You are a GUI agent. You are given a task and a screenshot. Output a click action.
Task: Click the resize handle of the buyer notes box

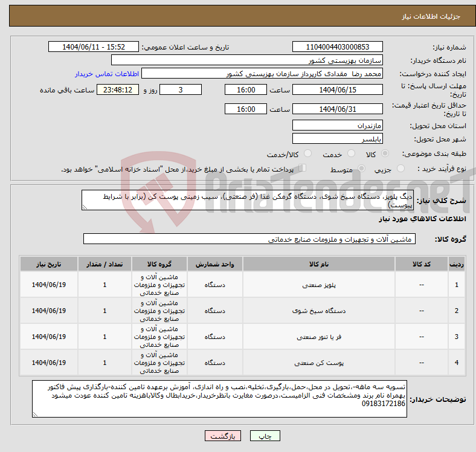click(x=35, y=415)
